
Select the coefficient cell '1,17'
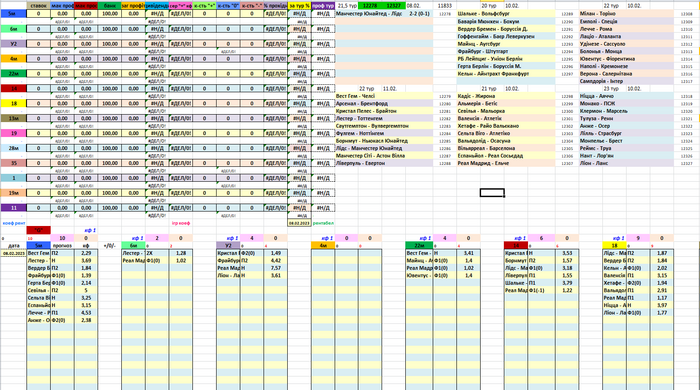pos(662,298)
